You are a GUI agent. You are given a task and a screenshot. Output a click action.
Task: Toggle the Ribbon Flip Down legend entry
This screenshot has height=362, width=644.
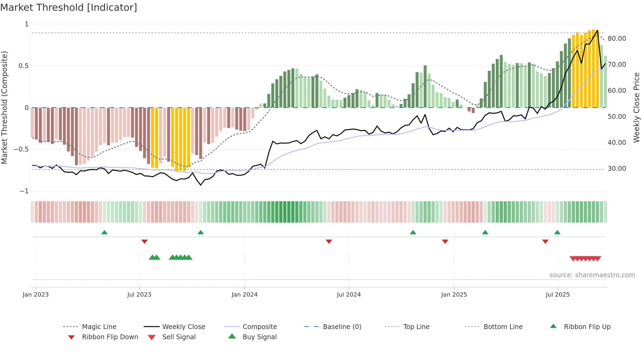[x=103, y=337]
